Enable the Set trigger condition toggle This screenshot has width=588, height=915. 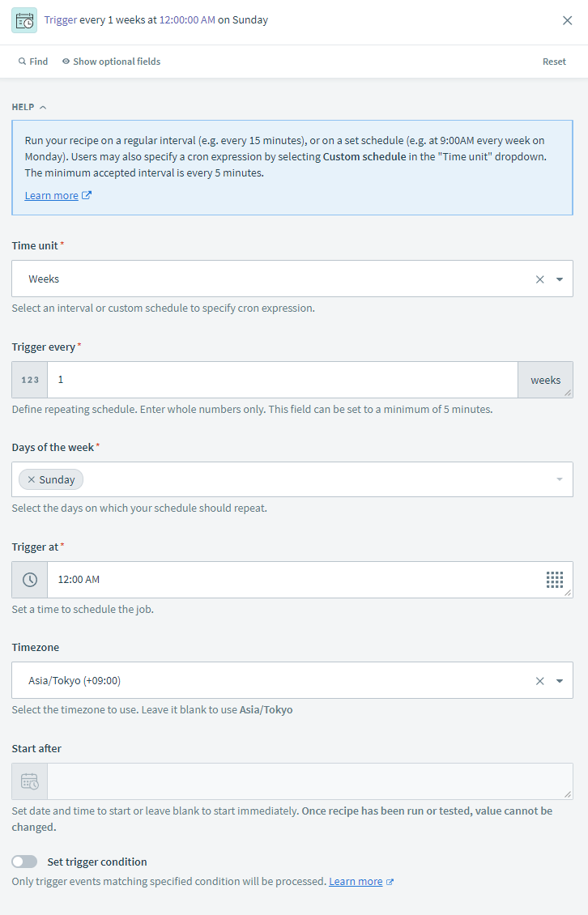24,862
